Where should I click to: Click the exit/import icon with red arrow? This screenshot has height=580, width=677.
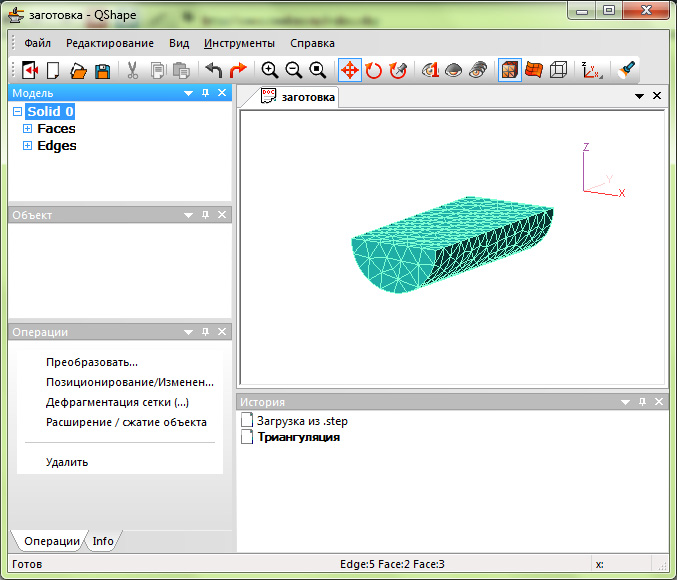pyautogui.click(x=30, y=70)
